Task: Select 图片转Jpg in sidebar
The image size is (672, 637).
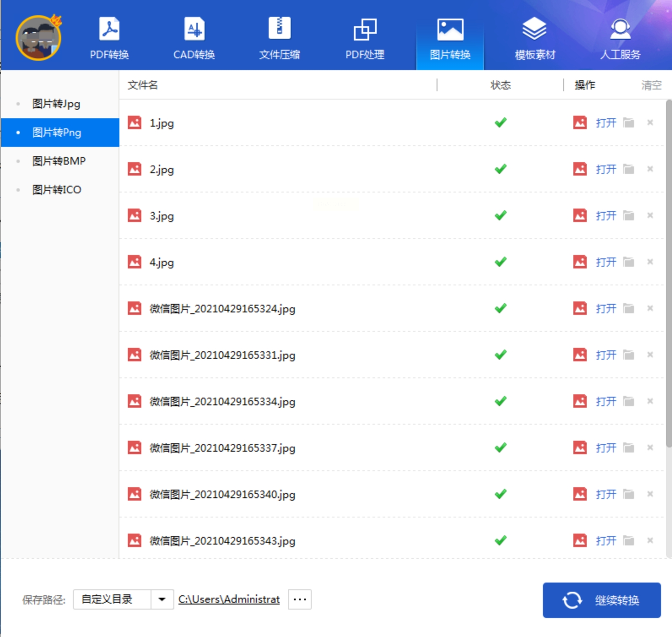Action: 56,104
